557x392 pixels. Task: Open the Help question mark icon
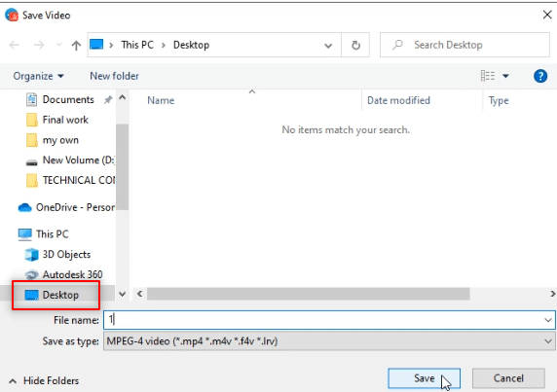pyautogui.click(x=540, y=76)
